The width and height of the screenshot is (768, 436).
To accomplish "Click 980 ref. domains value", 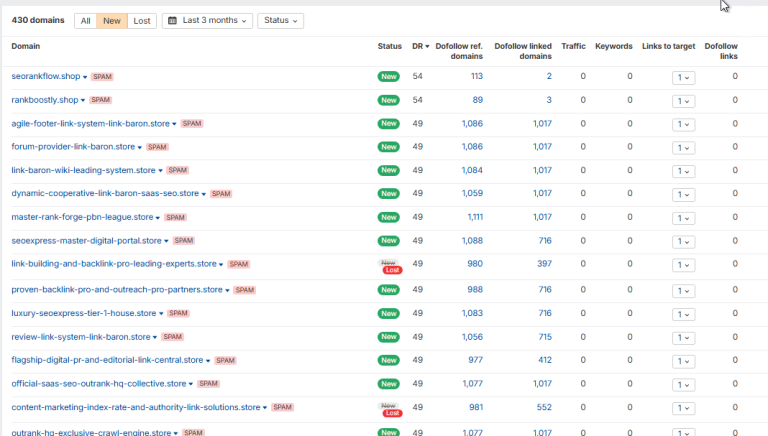I will coord(475,264).
